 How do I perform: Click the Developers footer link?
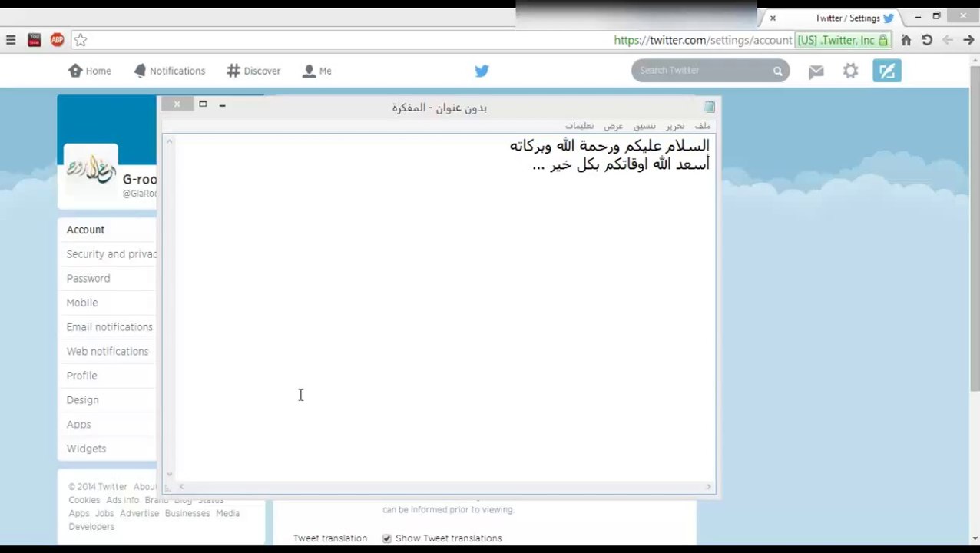tap(91, 526)
